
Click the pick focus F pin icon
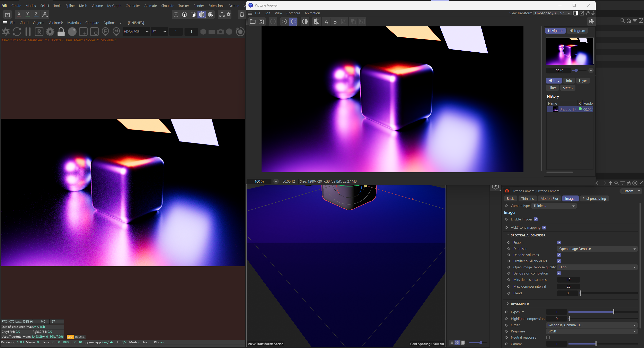[106, 32]
